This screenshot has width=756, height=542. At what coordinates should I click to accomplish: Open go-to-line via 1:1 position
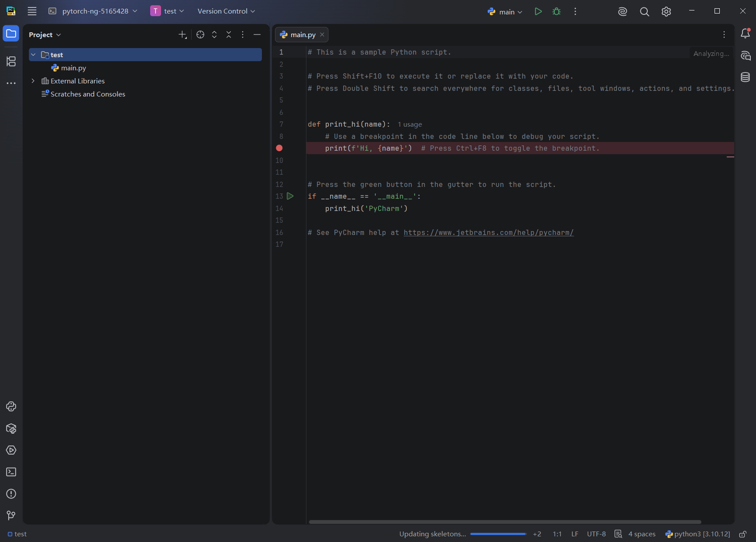point(557,534)
